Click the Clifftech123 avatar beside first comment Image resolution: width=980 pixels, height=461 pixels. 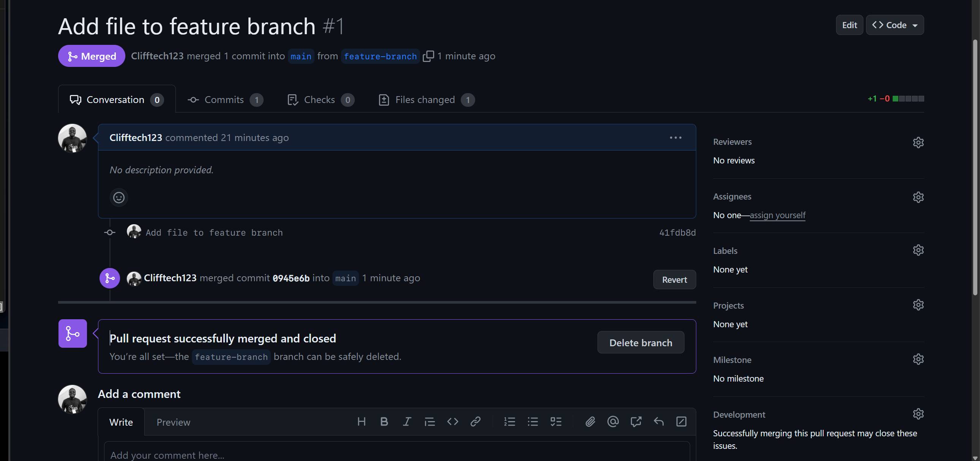tap(72, 138)
